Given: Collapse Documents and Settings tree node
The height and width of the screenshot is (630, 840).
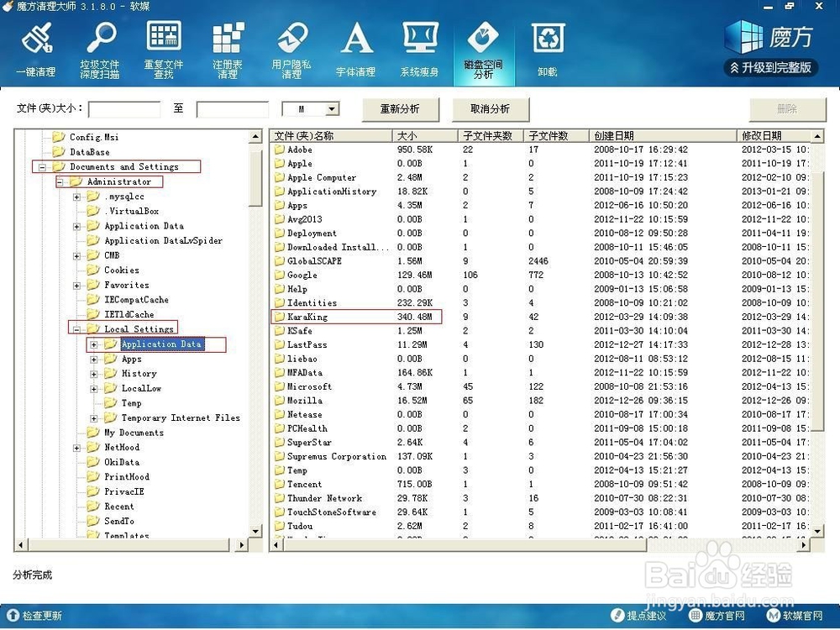Looking at the screenshot, I should 42,167.
